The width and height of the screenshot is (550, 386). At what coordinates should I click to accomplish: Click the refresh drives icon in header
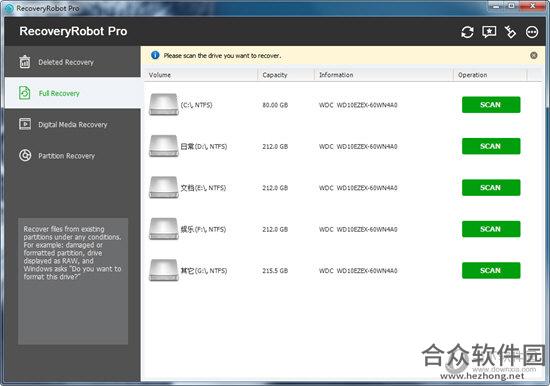click(x=467, y=32)
